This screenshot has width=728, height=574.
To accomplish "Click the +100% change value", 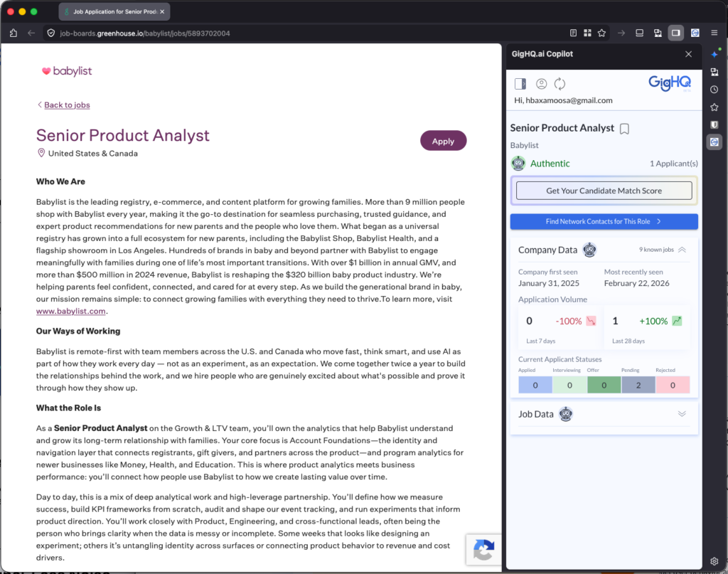I will coord(653,321).
